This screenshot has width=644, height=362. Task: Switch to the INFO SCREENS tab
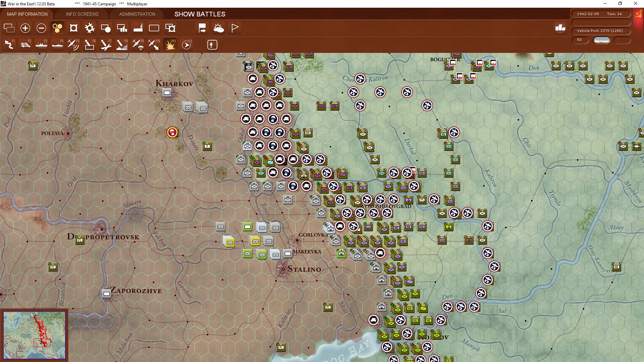[x=82, y=14]
